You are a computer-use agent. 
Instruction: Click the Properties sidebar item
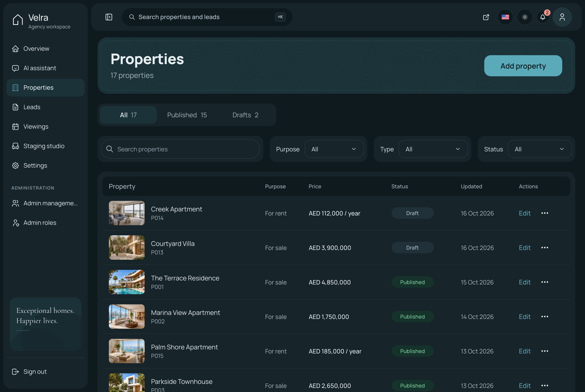45,87
